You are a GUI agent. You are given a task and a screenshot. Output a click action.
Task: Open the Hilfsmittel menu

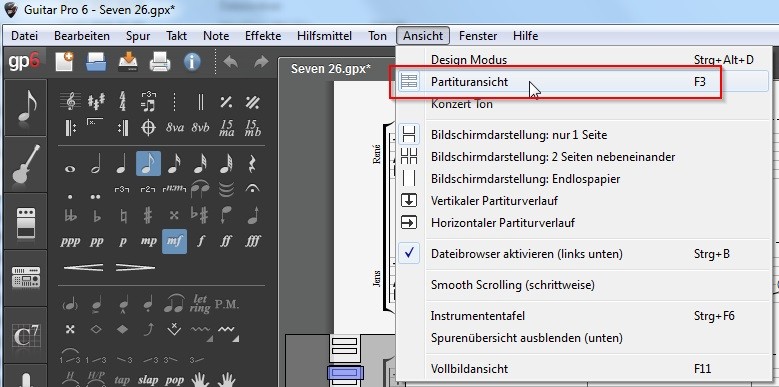coord(324,36)
